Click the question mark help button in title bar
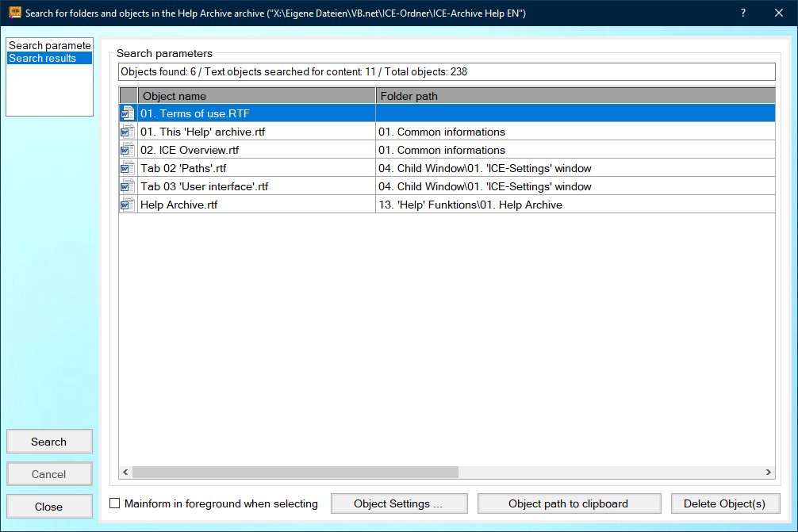This screenshot has width=798, height=532. tap(742, 13)
